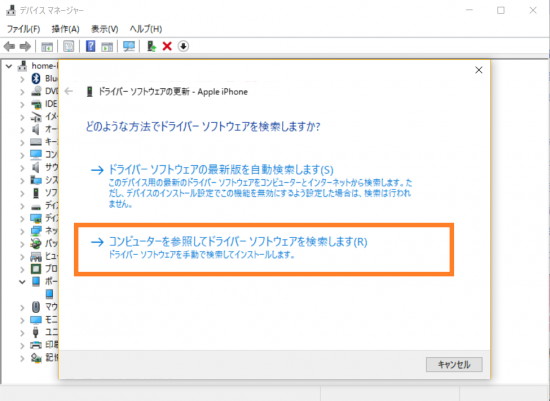Select the battery icon beside バッ
Viewport: 550px width, 401px height.
pyautogui.click(x=36, y=243)
